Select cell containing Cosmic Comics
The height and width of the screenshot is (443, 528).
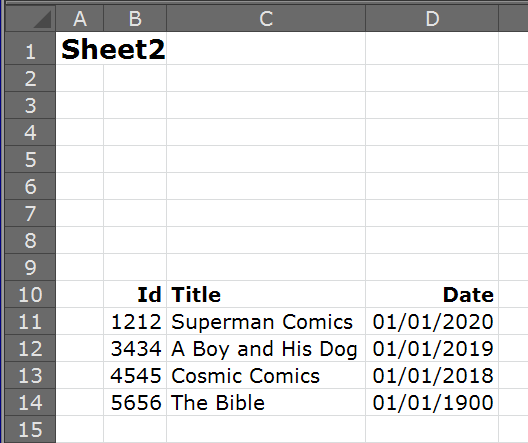266,375
